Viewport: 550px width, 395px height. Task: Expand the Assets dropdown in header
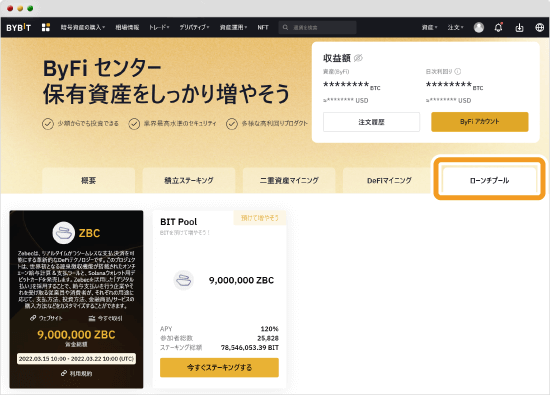click(x=429, y=27)
